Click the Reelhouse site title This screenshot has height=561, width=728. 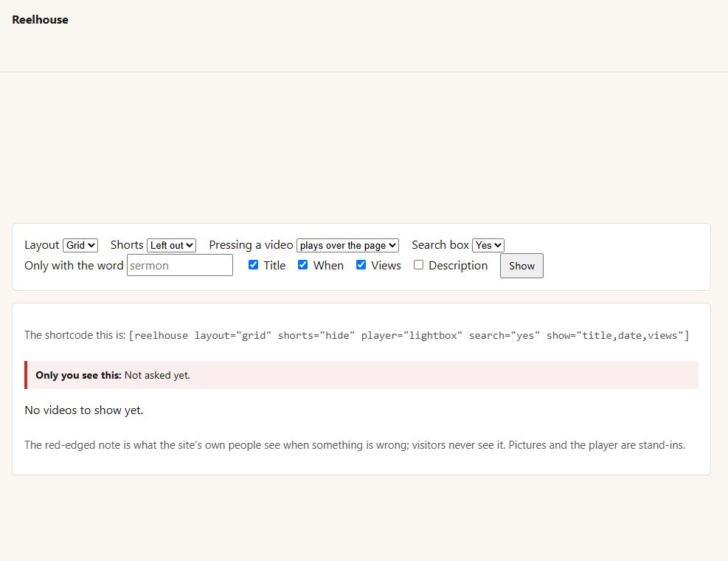(x=40, y=19)
